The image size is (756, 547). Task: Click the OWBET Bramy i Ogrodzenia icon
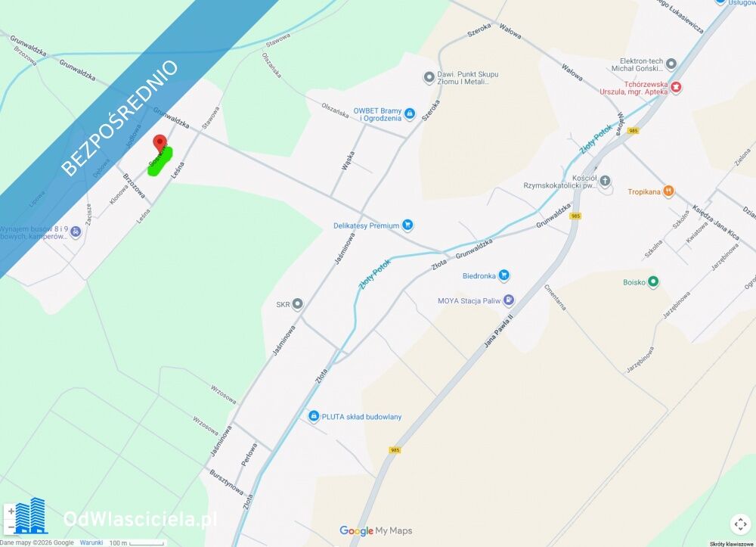409,113
